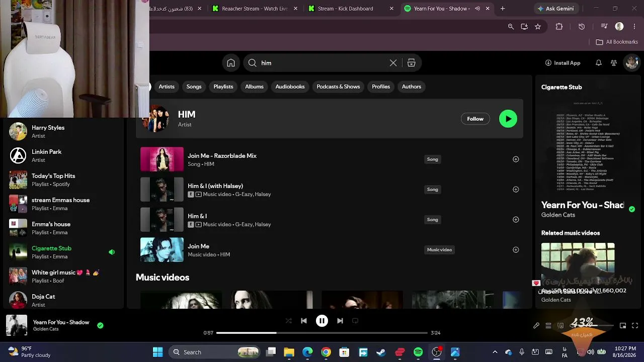Open the HIM artist name link
The width and height of the screenshot is (644, 362).
point(187,114)
